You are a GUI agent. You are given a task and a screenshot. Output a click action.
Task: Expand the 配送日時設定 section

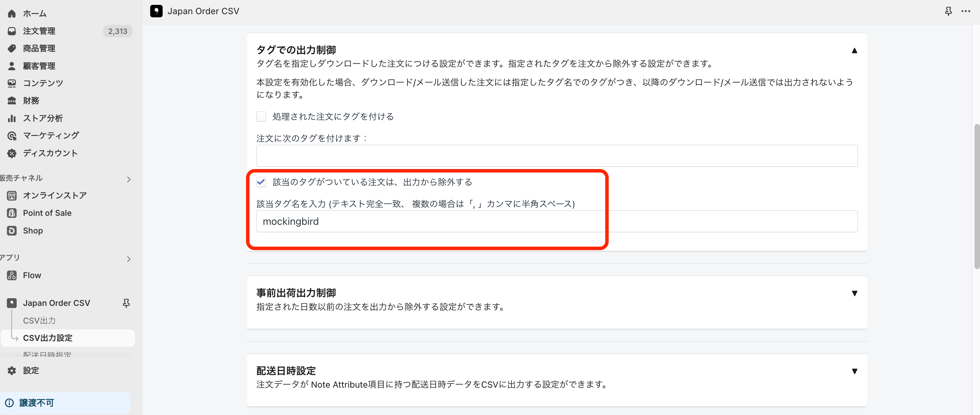(x=854, y=371)
